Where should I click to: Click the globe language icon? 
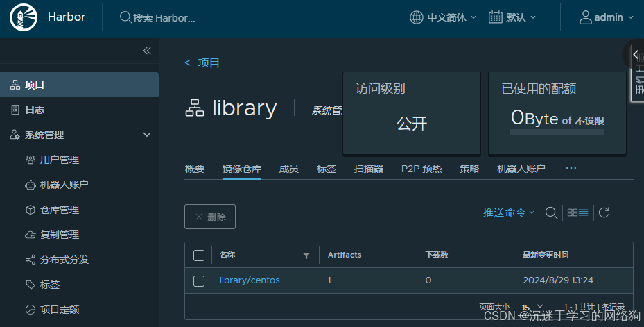click(416, 17)
